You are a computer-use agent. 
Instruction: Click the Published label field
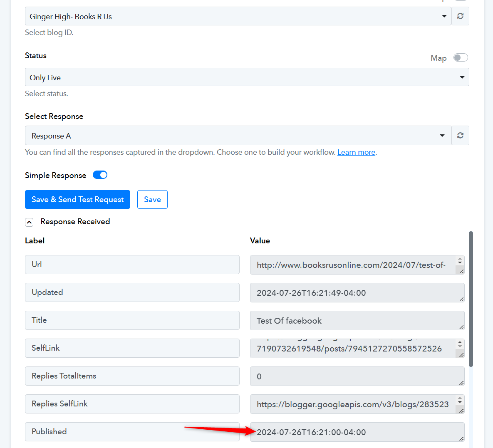(x=132, y=432)
